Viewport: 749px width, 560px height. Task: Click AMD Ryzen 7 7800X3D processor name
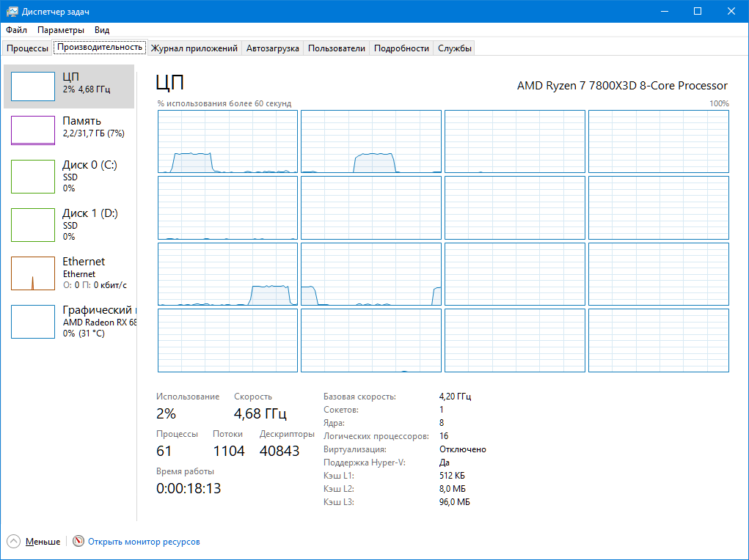point(622,86)
